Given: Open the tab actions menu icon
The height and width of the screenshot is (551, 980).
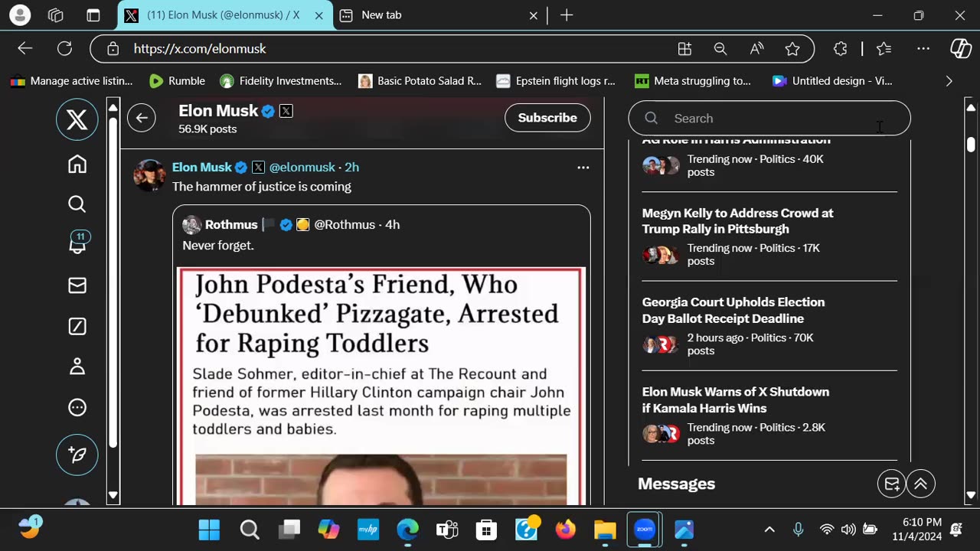Looking at the screenshot, I should click(93, 15).
